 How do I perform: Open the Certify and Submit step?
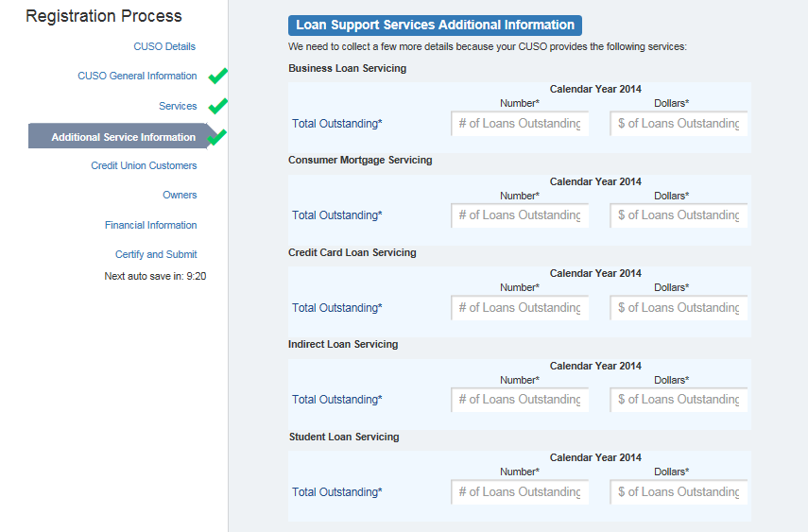(x=156, y=254)
